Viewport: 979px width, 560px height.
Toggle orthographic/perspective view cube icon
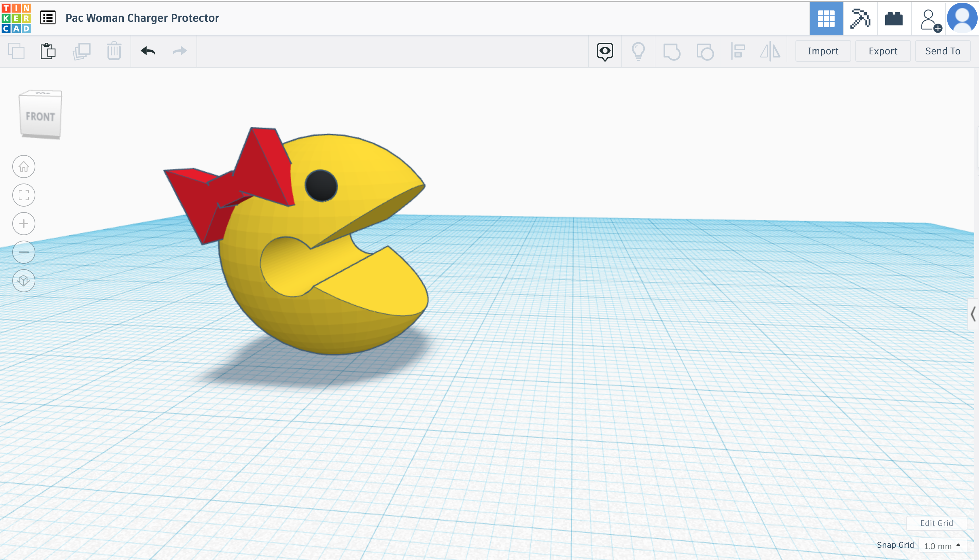tap(24, 280)
